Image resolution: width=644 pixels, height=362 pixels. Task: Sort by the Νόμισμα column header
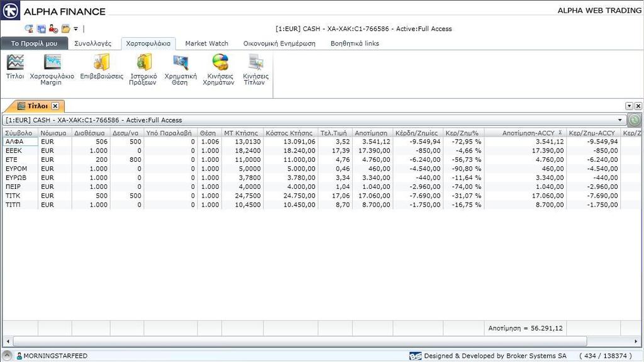click(55, 133)
